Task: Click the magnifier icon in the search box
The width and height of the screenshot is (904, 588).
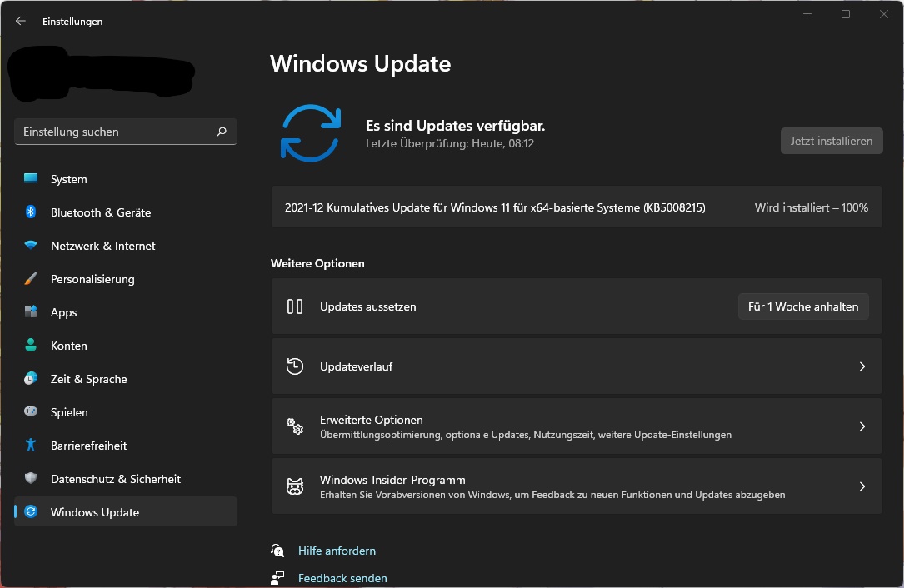Action: coord(222,132)
